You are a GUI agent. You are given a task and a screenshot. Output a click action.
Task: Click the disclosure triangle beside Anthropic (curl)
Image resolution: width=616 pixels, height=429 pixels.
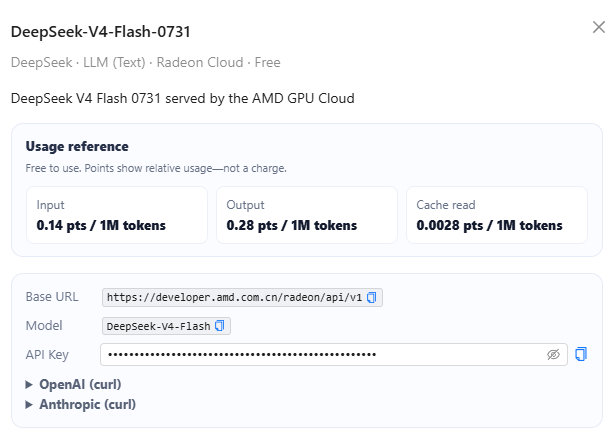(29, 405)
